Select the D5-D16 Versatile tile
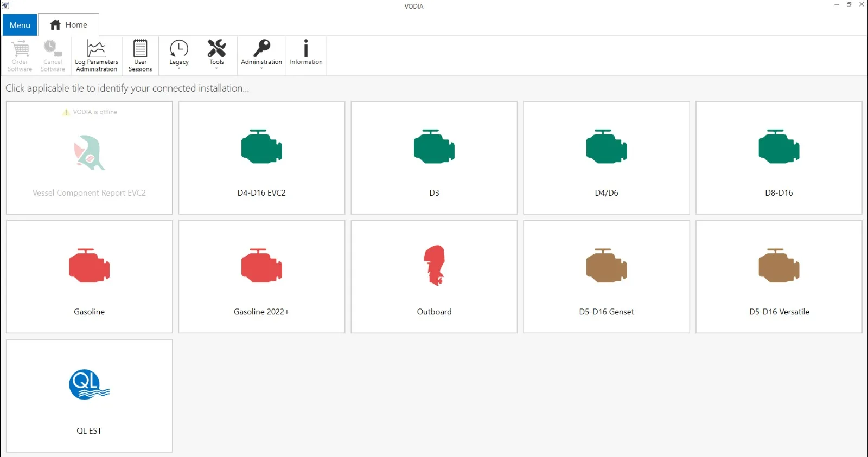868x457 pixels. (x=779, y=276)
